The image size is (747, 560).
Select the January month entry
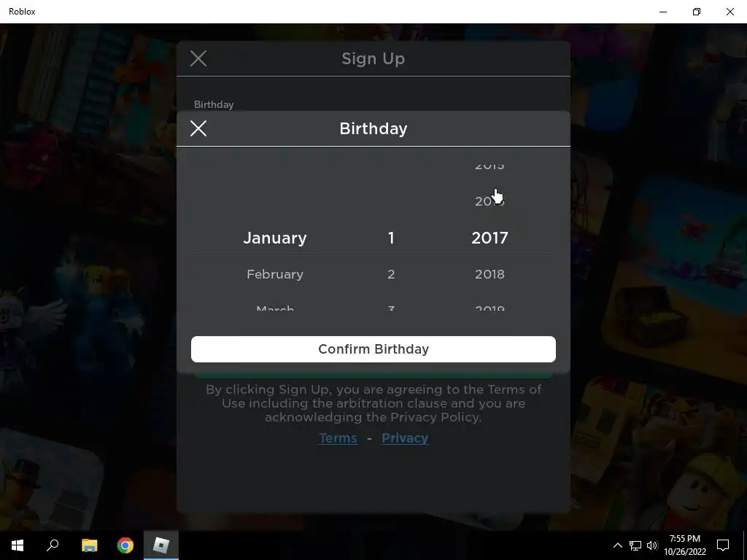(x=275, y=238)
